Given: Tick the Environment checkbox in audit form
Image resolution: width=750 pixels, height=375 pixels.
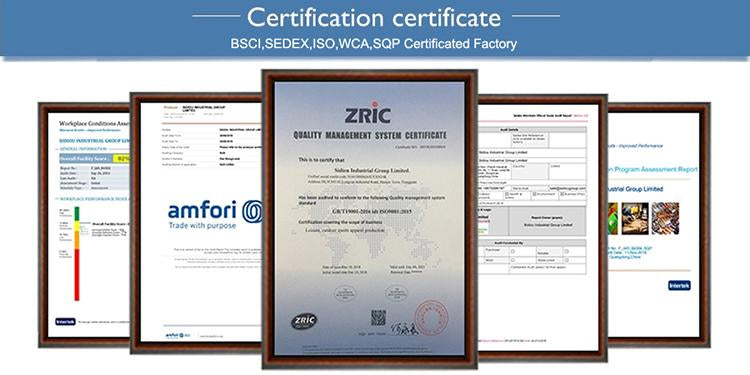Looking at the screenshot, I should pos(534,194).
